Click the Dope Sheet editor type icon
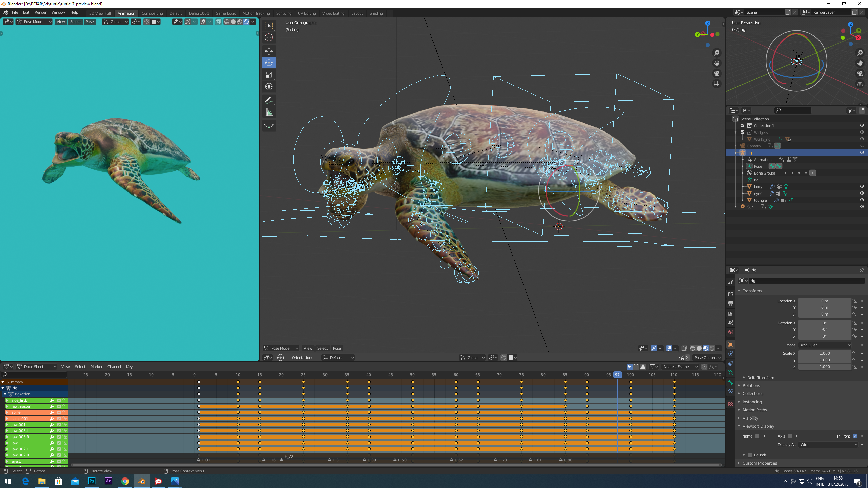This screenshot has height=488, width=868. coord(7,366)
